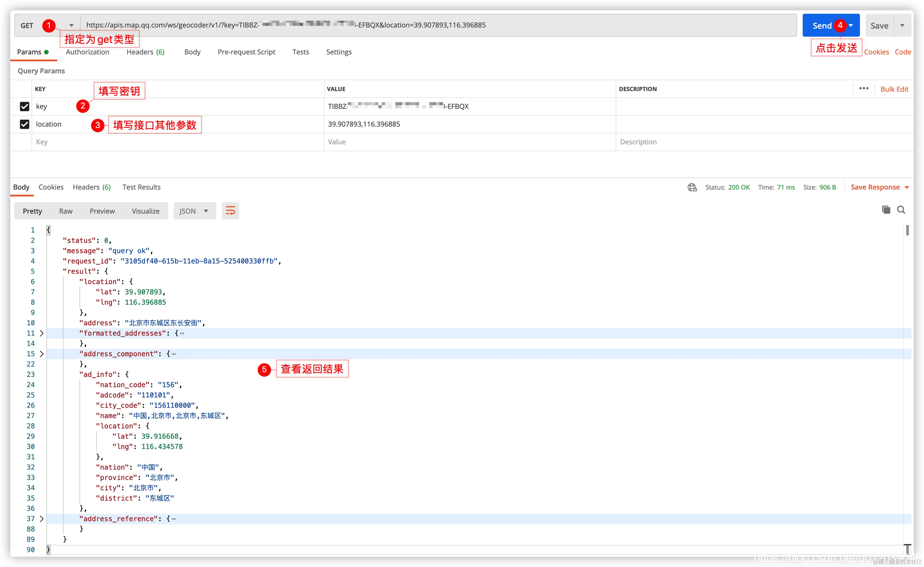Click the wrap lines icon
This screenshot has height=567, width=924.
(230, 210)
